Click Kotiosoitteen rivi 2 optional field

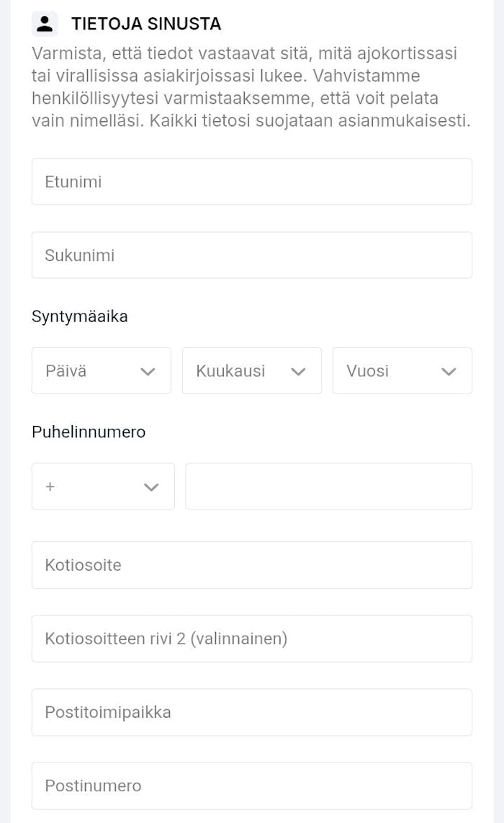(x=252, y=639)
